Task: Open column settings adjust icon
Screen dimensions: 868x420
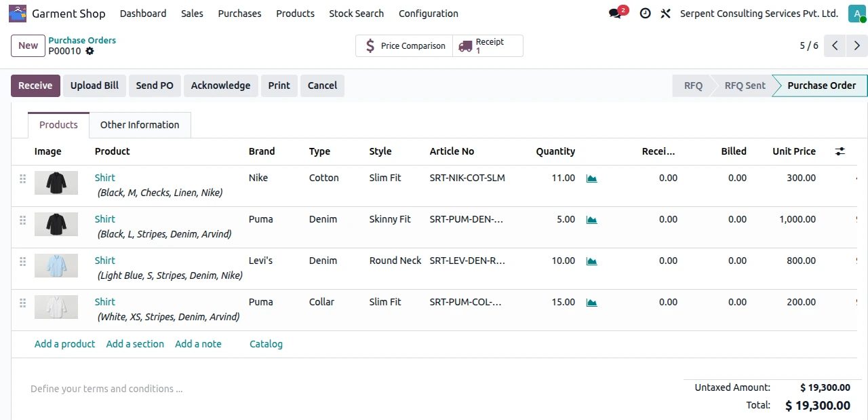Action: pyautogui.click(x=840, y=151)
